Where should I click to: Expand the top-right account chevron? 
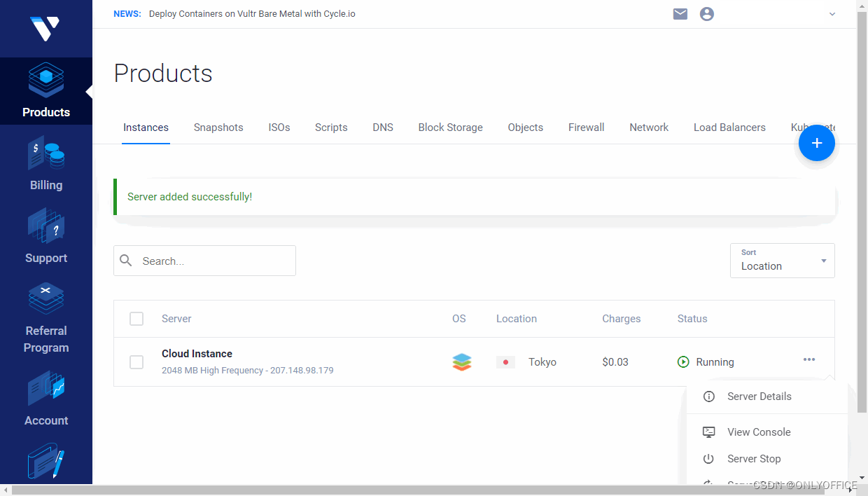[832, 14]
